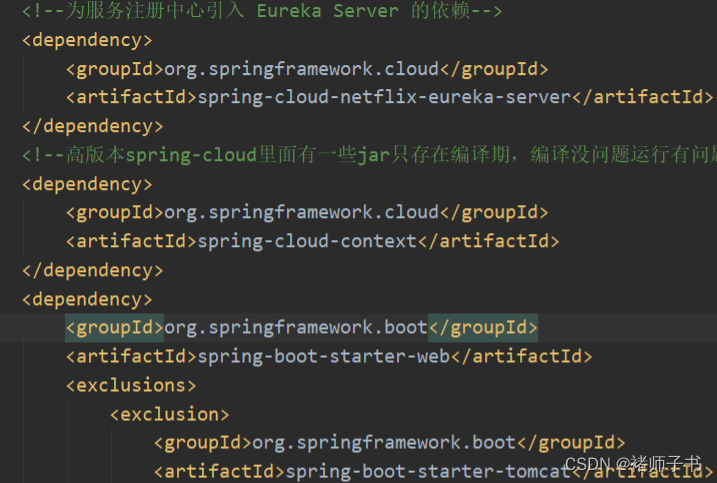The image size is (717, 483).
Task: Click the Eureka Server dependency comment line
Action: click(262, 11)
